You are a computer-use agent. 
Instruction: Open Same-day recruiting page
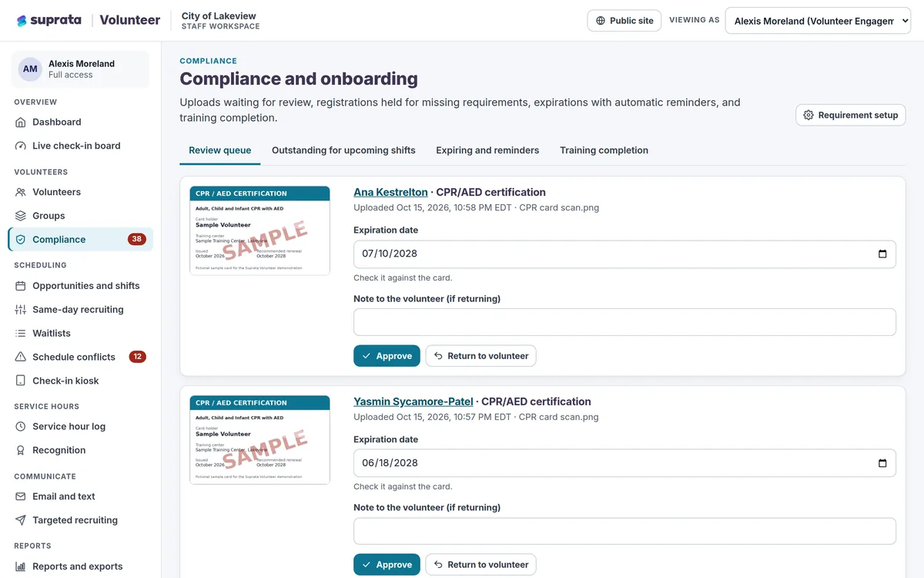pos(80,310)
